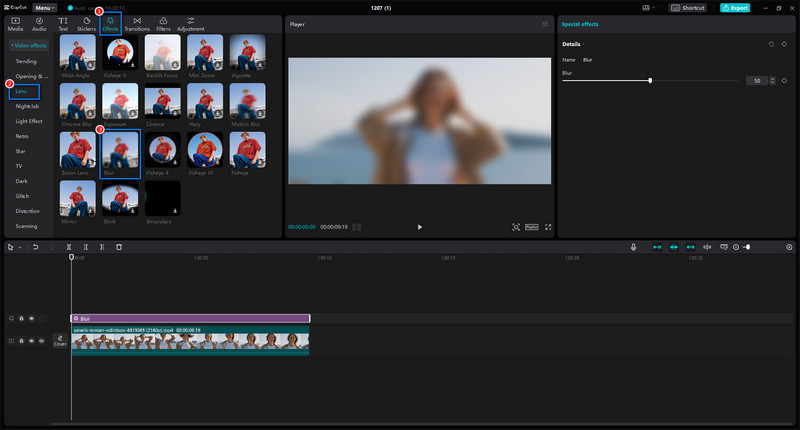Toggle visibility eye on the Blur effect track
The height and width of the screenshot is (430, 800).
click(31, 318)
